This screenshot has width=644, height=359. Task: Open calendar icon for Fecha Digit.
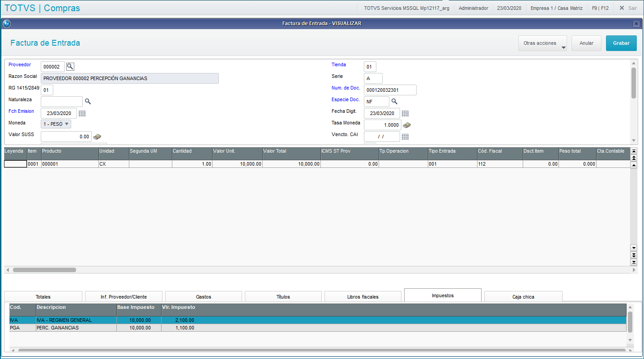(x=405, y=113)
